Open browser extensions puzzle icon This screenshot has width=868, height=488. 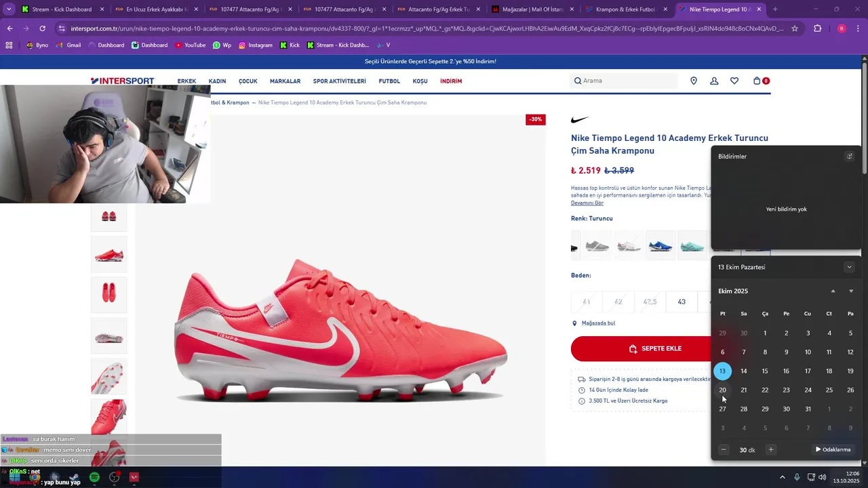click(x=817, y=28)
